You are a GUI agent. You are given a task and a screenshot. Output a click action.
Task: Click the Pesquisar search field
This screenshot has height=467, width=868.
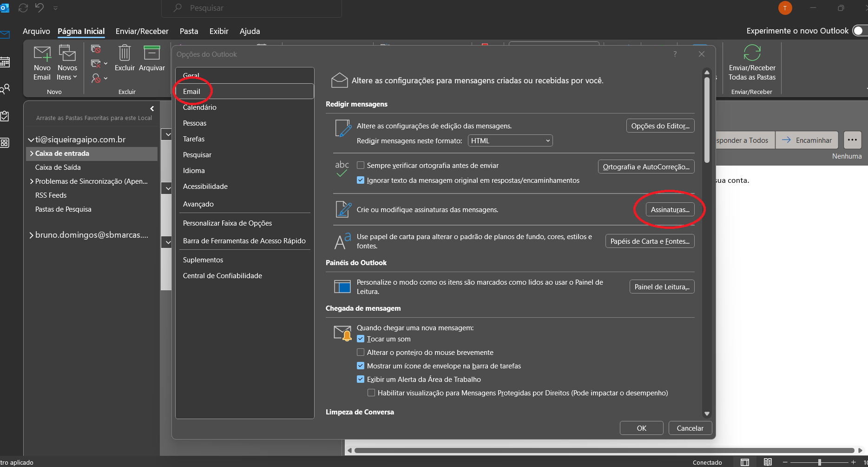click(x=251, y=8)
